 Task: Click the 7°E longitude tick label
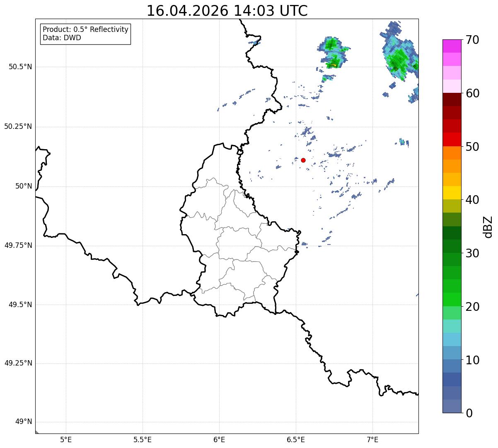pos(372,439)
